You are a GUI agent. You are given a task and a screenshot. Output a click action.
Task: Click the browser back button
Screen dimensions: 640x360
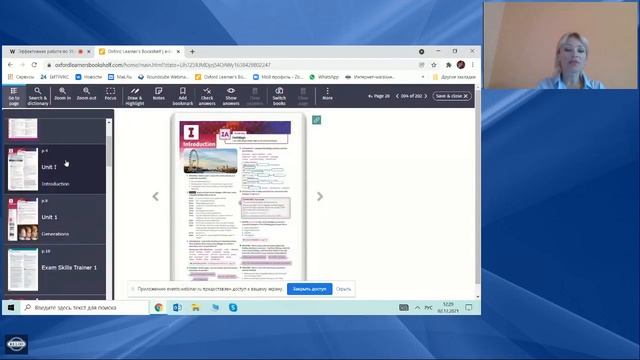pos(11,65)
